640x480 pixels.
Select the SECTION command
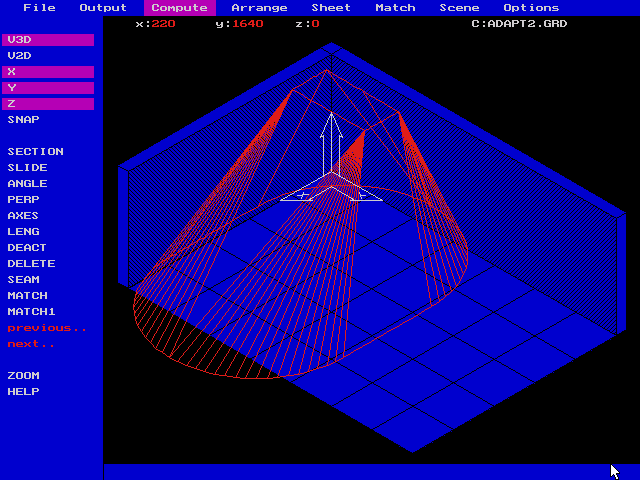pyautogui.click(x=36, y=151)
